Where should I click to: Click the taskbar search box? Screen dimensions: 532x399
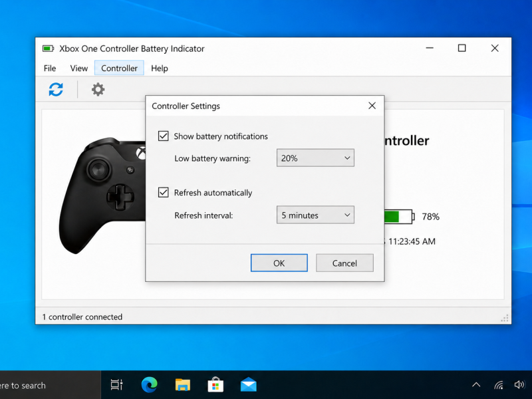51,385
